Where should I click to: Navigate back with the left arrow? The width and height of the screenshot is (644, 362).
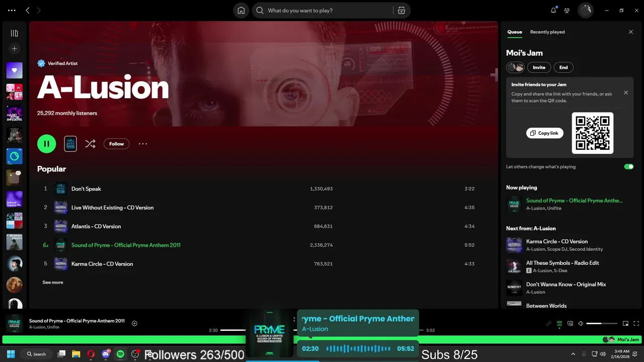(28, 11)
